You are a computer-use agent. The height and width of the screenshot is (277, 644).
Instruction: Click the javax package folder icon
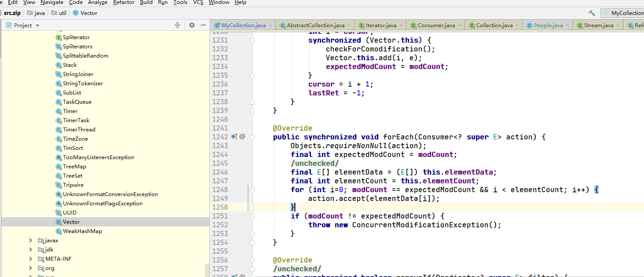click(41, 241)
